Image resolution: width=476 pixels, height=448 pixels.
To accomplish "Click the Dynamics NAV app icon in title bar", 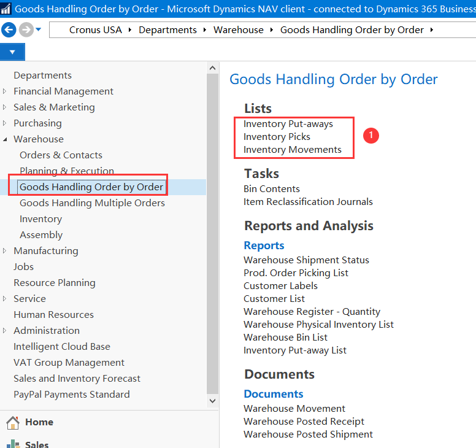I will [x=6, y=9].
